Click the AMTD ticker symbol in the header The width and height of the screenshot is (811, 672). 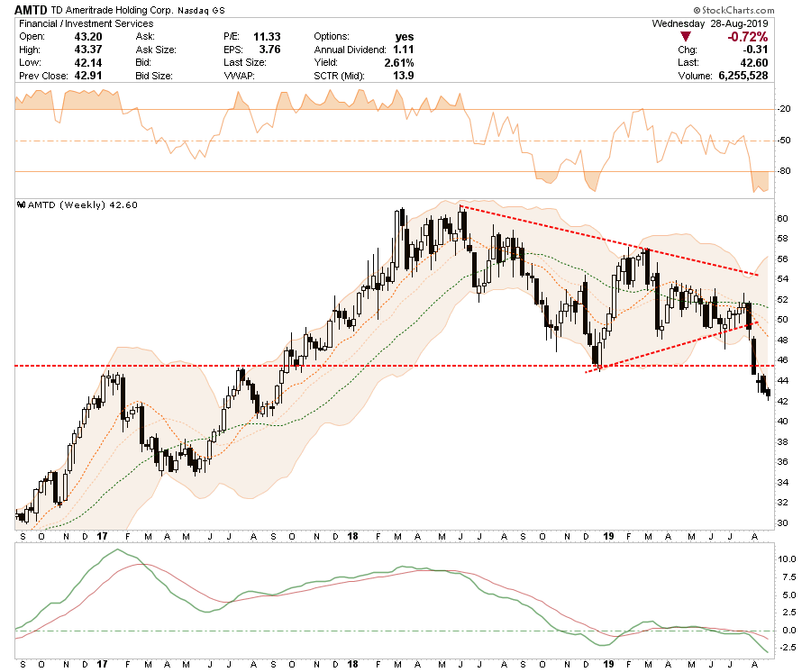[31, 10]
